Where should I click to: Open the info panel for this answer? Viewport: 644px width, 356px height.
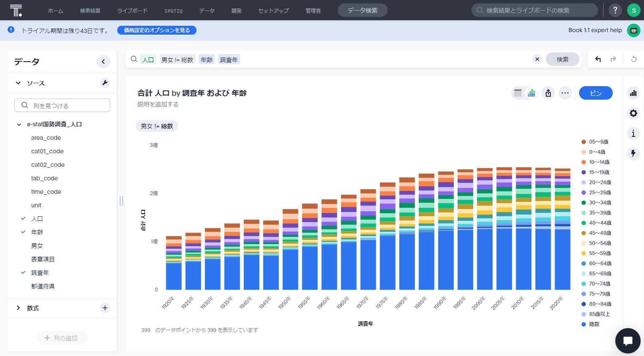click(x=633, y=133)
